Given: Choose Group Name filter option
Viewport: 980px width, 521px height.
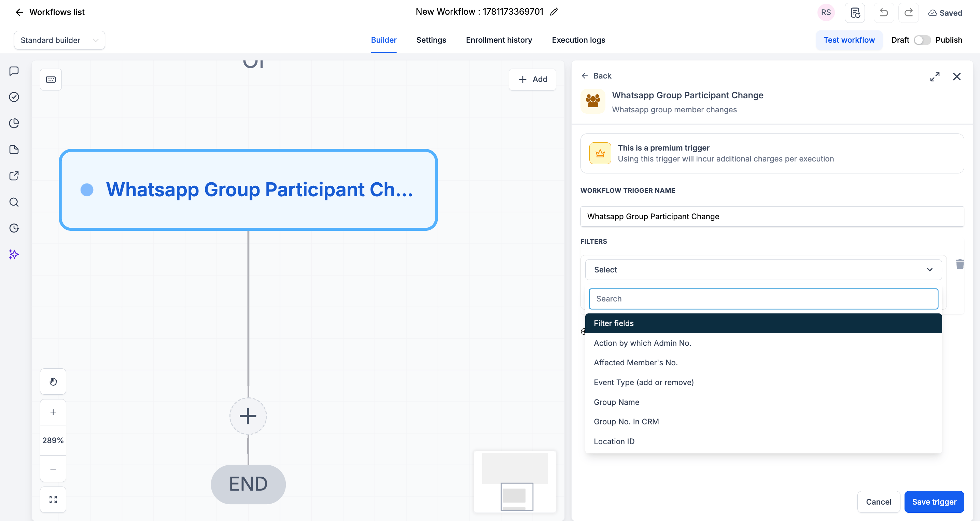Looking at the screenshot, I should click(x=764, y=402).
